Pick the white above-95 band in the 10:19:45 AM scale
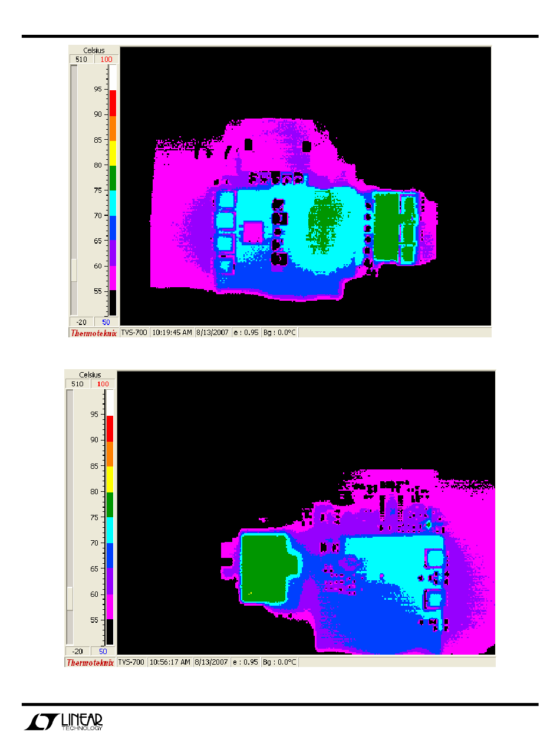Image resolution: width=560 pixels, height=736 pixels. coord(113,78)
